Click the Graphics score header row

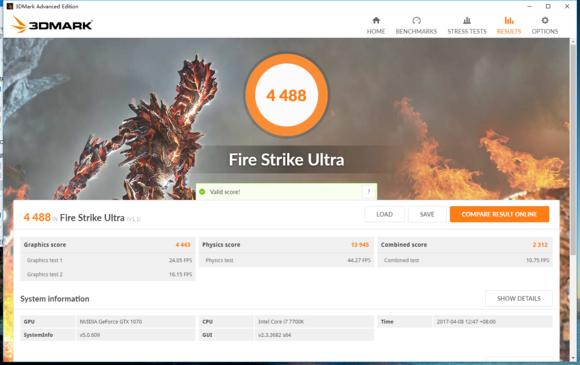click(107, 245)
